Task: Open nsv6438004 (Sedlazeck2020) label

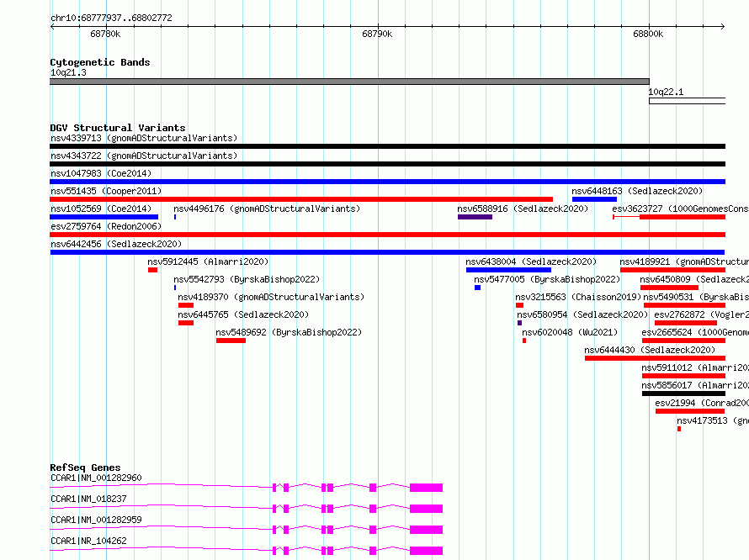Action: [531, 262]
